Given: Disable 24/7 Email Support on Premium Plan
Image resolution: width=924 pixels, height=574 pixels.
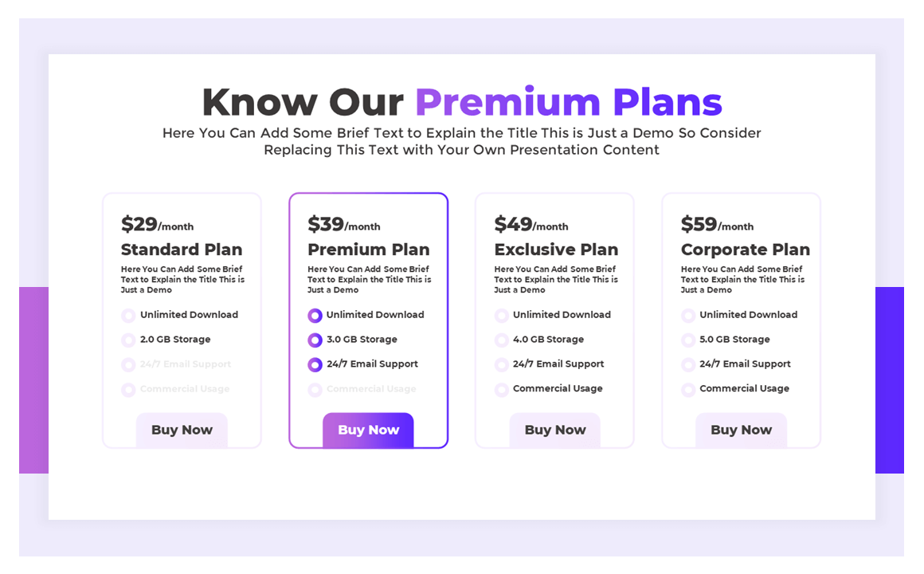Looking at the screenshot, I should (315, 364).
